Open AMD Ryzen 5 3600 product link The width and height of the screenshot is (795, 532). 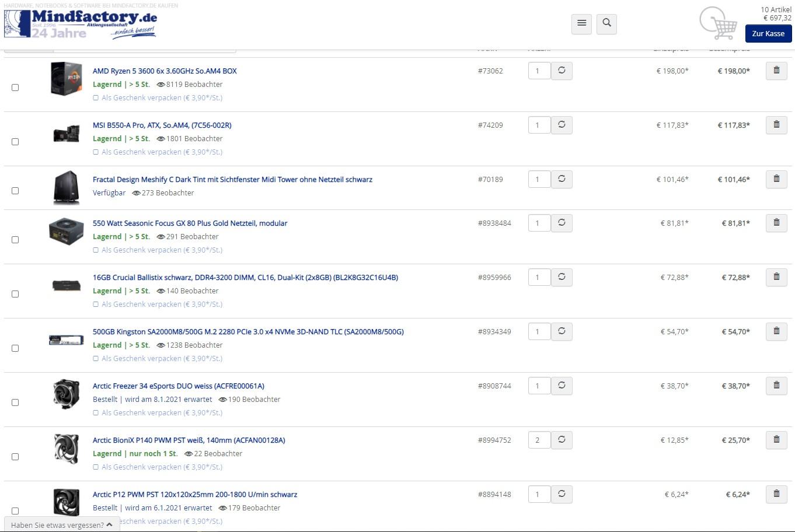pyautogui.click(x=165, y=71)
